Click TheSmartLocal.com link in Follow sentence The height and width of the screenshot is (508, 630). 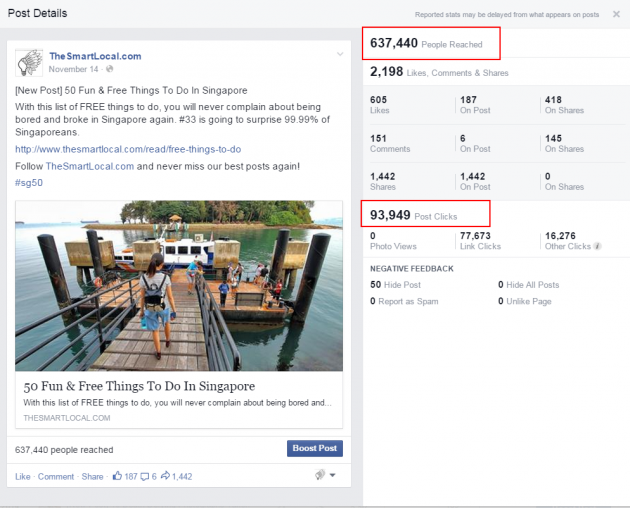click(90, 165)
